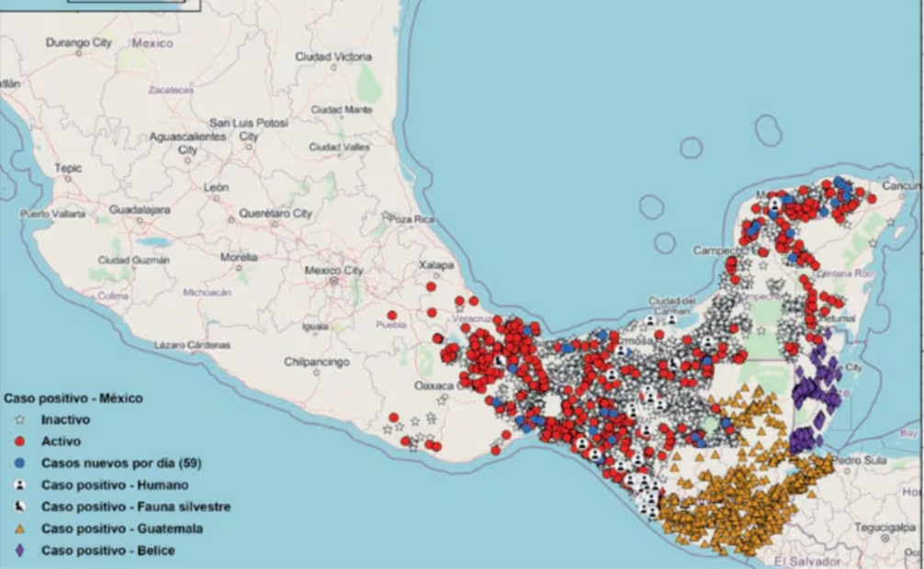
Task: Select the Chilpancingo city label
Action: (316, 363)
